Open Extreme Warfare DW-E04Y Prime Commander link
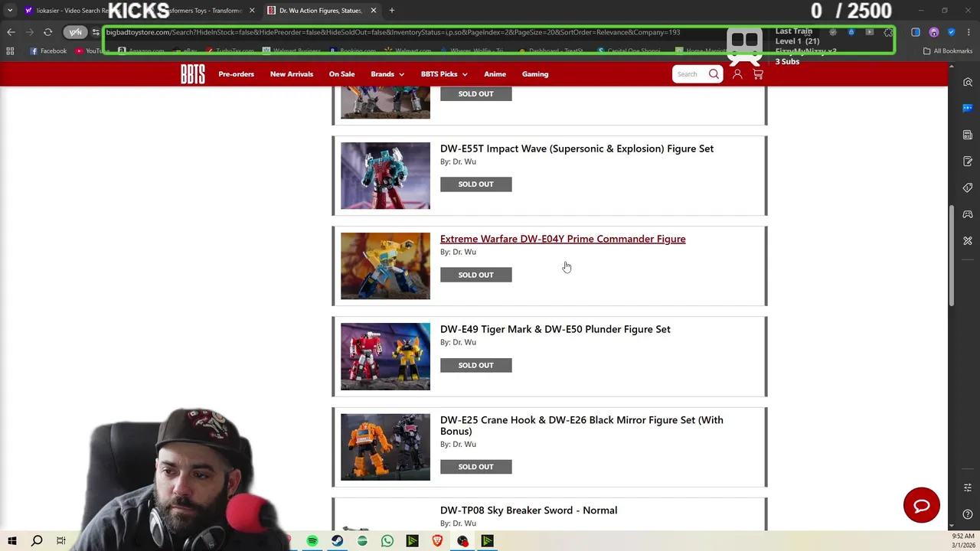Image resolution: width=980 pixels, height=551 pixels. [x=563, y=239]
